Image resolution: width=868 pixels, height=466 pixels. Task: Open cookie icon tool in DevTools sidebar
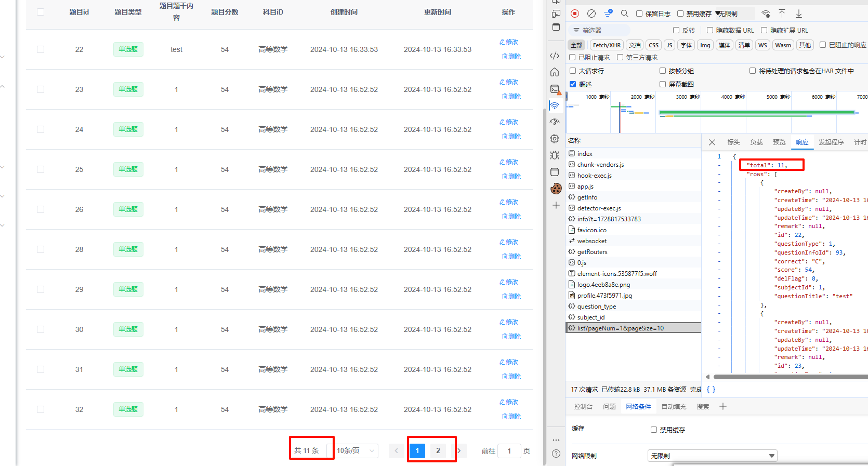556,189
